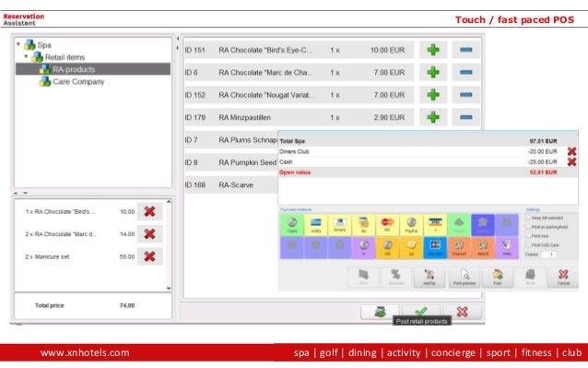
Task: Open the Print preview button
Action: [465, 278]
